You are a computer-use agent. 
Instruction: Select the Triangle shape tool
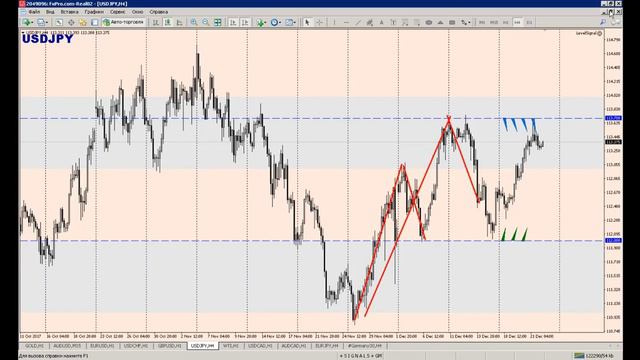[x=440, y=22]
